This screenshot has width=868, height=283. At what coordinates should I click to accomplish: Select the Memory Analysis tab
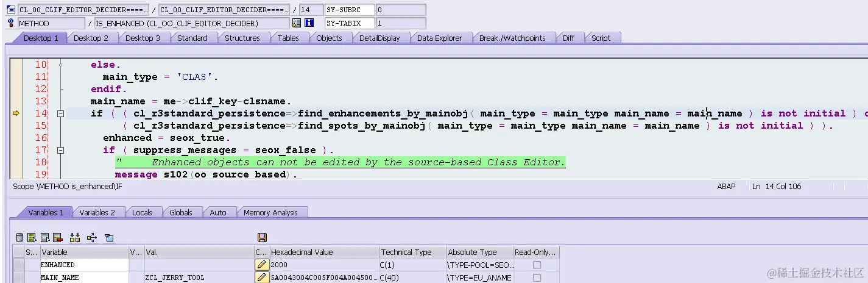(x=270, y=212)
